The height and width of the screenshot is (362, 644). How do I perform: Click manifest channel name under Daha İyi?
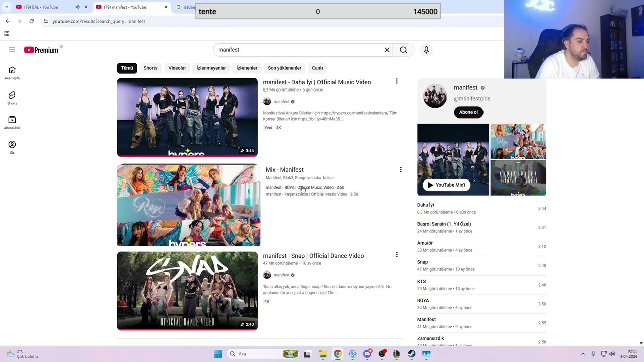tap(282, 102)
